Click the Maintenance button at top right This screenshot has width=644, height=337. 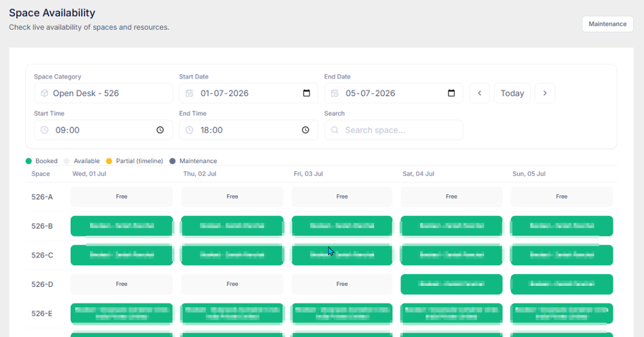click(608, 24)
